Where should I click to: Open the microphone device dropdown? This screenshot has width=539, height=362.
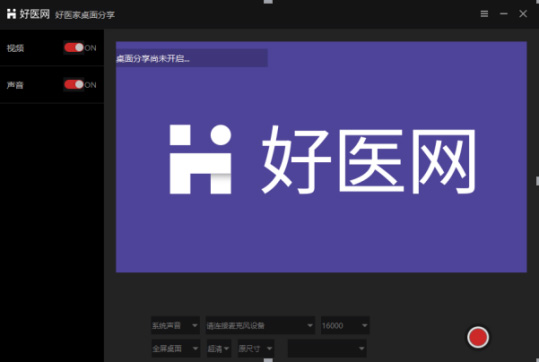pos(260,325)
